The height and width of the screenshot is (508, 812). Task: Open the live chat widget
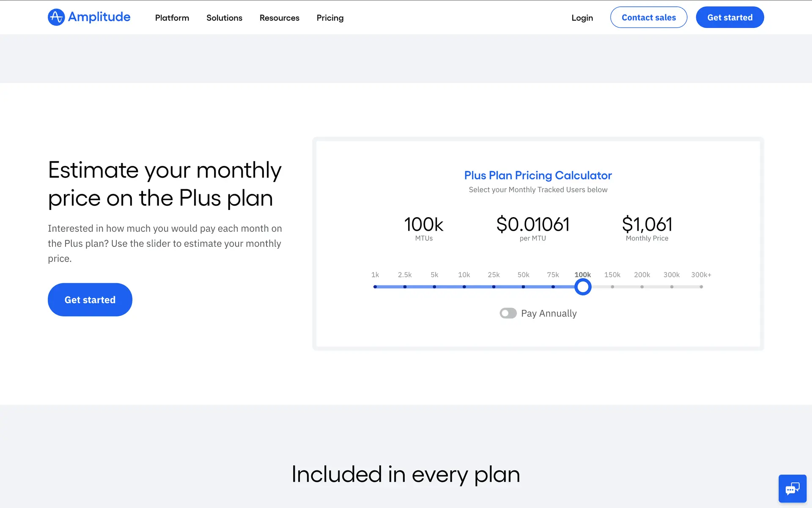pos(792,489)
